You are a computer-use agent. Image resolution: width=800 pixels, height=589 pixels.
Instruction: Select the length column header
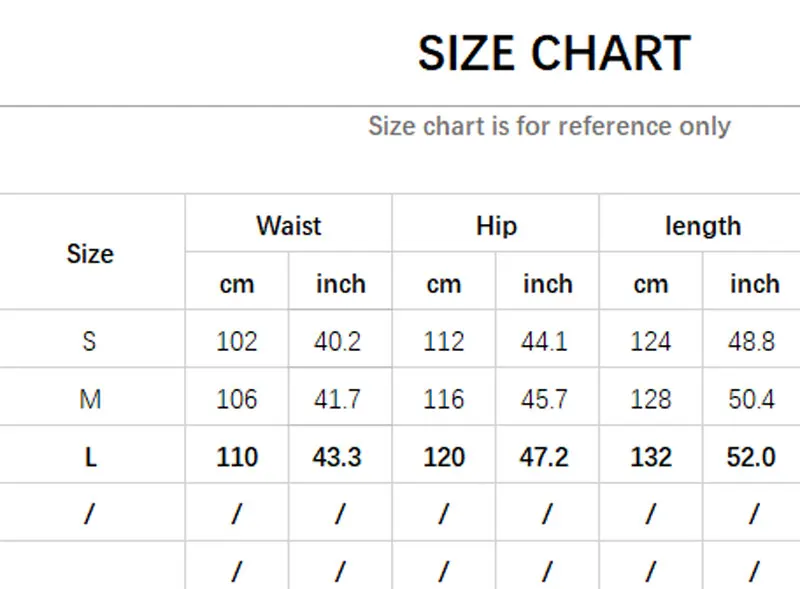[702, 226]
